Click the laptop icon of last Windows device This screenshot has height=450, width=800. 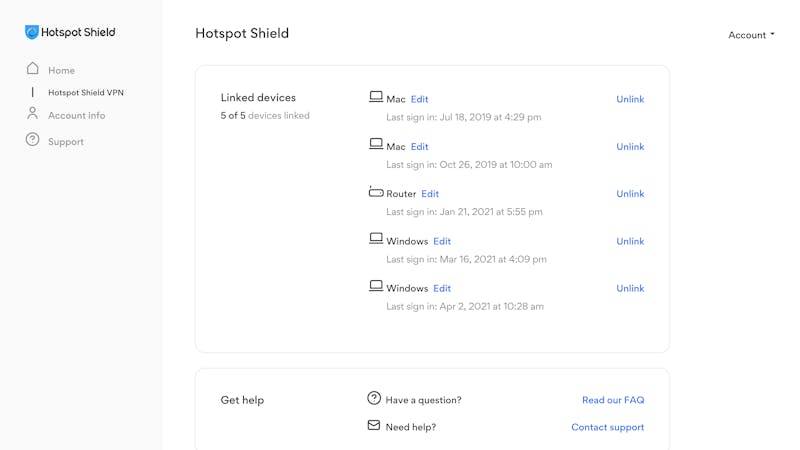coord(376,286)
